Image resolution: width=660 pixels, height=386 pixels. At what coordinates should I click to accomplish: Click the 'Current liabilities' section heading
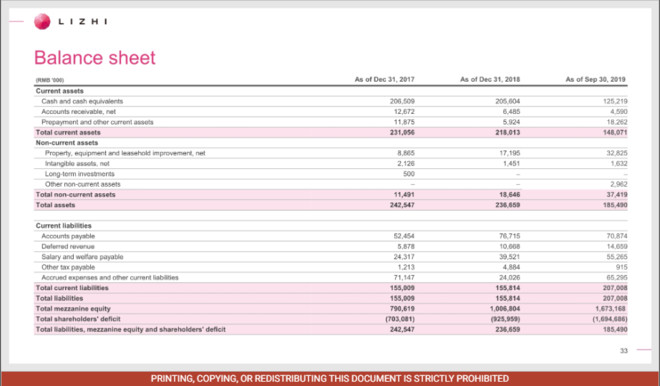pos(64,226)
